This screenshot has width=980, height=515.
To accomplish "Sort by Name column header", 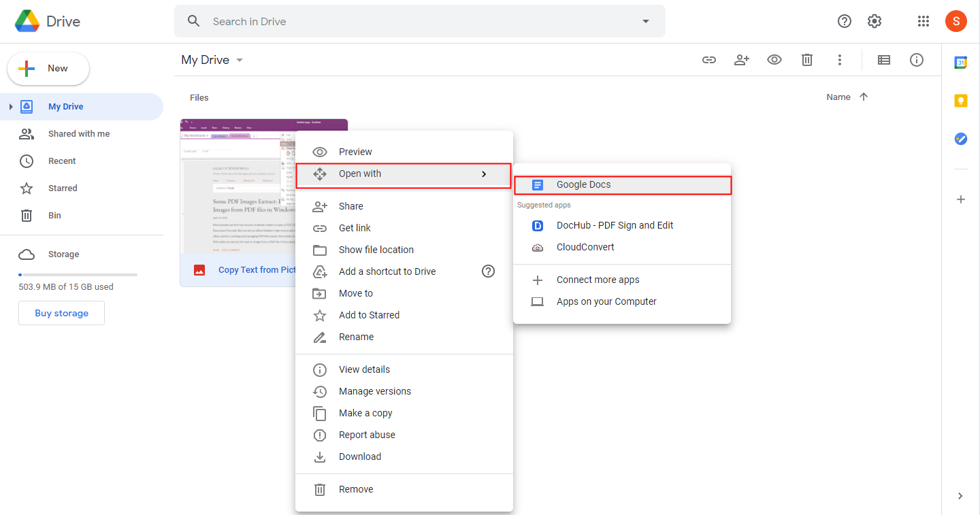I will point(838,97).
